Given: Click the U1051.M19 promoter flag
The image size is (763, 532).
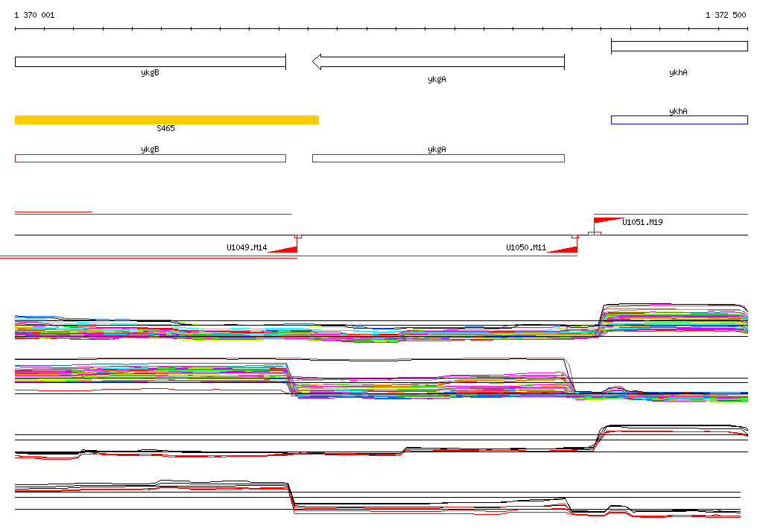Looking at the screenshot, I should tap(608, 221).
